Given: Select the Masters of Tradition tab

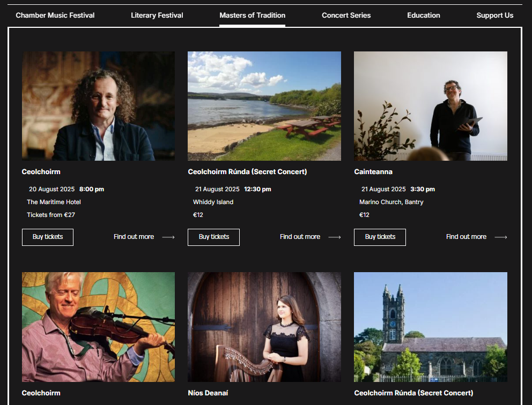Looking at the screenshot, I should point(252,15).
